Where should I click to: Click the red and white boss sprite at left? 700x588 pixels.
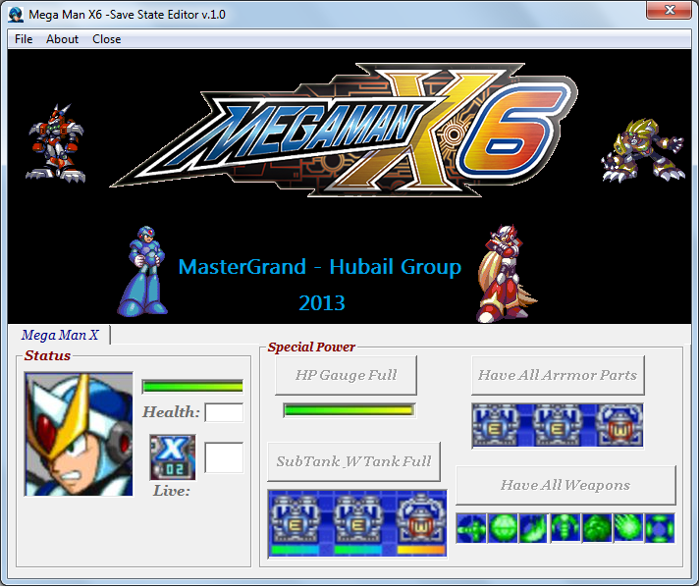coord(55,143)
